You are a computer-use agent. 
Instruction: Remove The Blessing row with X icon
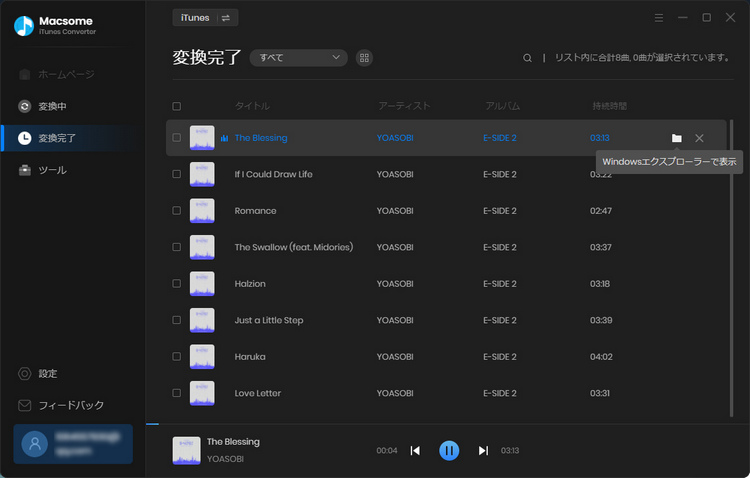(x=699, y=138)
